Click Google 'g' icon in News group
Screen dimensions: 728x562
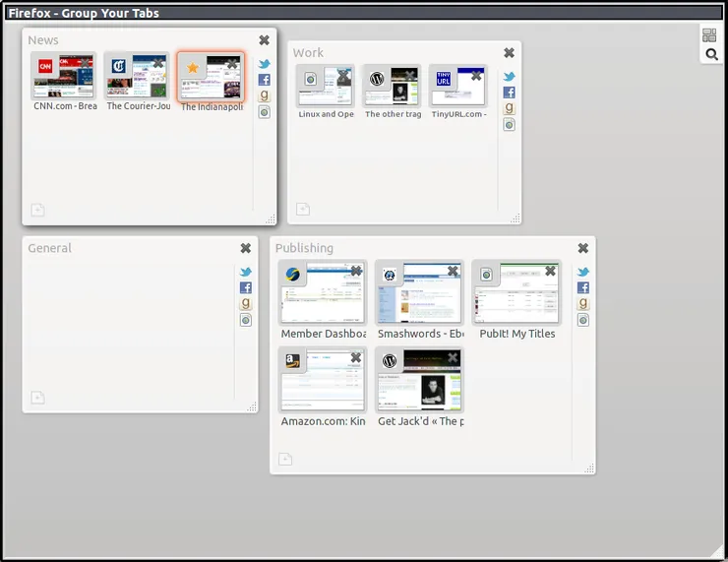(265, 95)
